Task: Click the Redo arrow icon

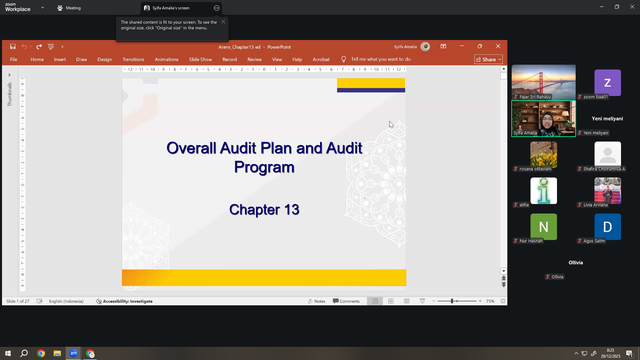Action: click(39, 47)
